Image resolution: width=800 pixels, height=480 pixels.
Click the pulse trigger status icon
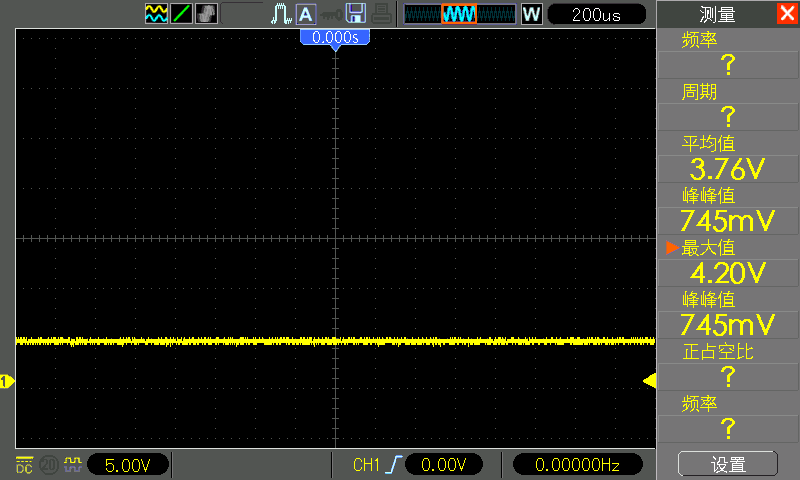coord(281,14)
